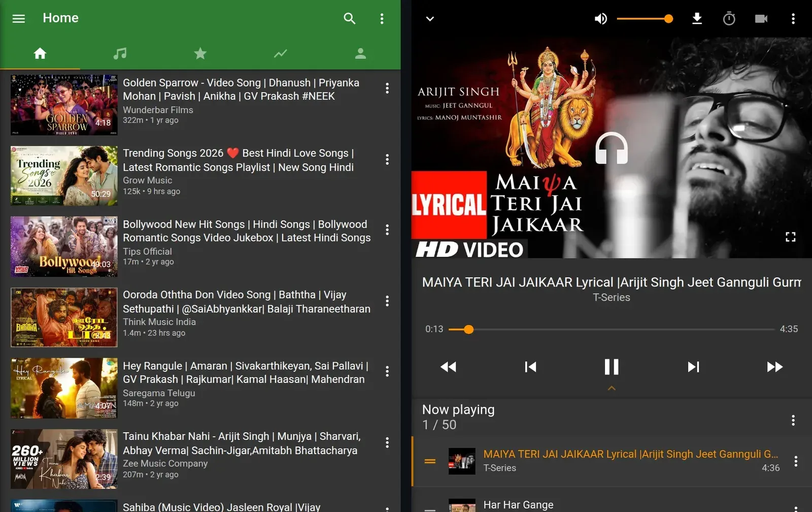Click the Wunderbar Films channel name
The height and width of the screenshot is (512, 812).
(158, 110)
